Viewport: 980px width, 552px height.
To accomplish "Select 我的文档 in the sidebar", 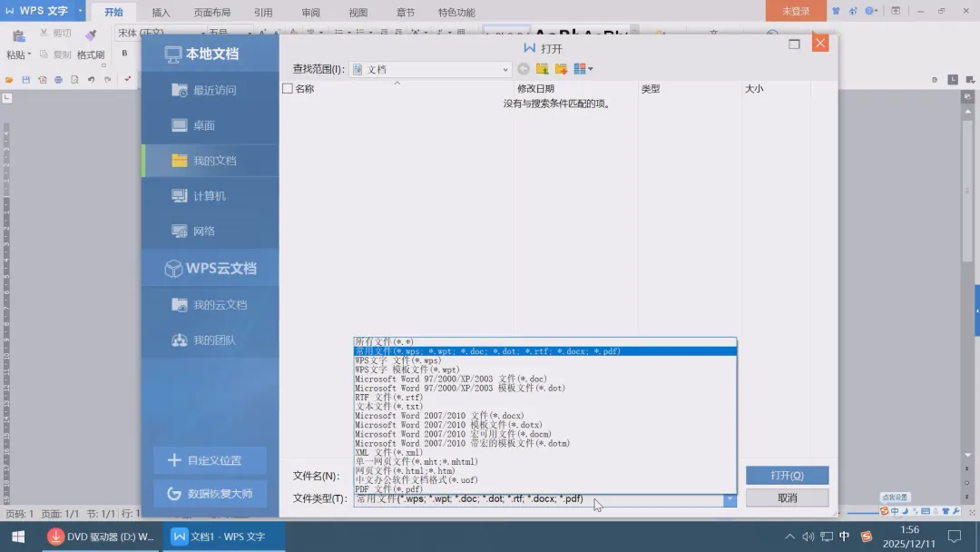I will pyautogui.click(x=211, y=161).
